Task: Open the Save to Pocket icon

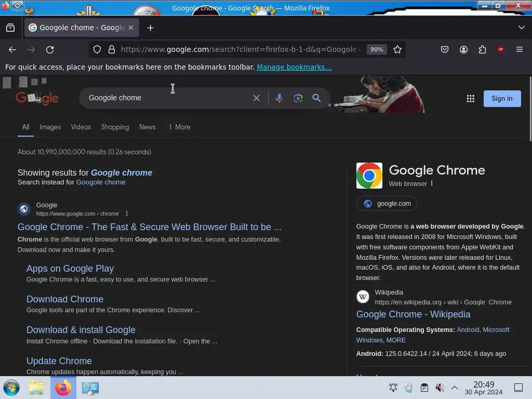Action: pos(445,49)
